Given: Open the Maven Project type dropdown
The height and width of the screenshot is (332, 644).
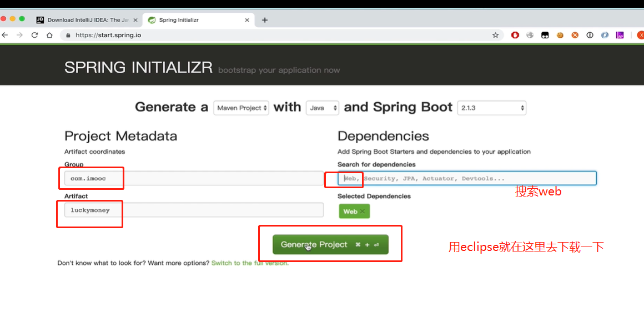Looking at the screenshot, I should pyautogui.click(x=241, y=108).
